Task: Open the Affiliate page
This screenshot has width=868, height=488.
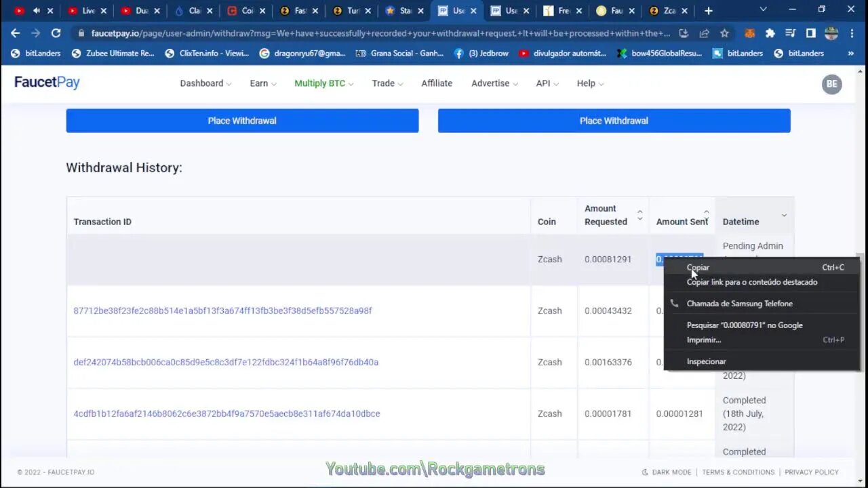Action: click(437, 83)
